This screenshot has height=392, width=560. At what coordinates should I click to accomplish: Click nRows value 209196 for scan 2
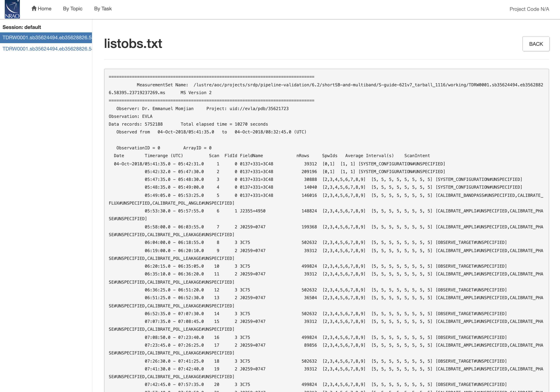(309, 172)
